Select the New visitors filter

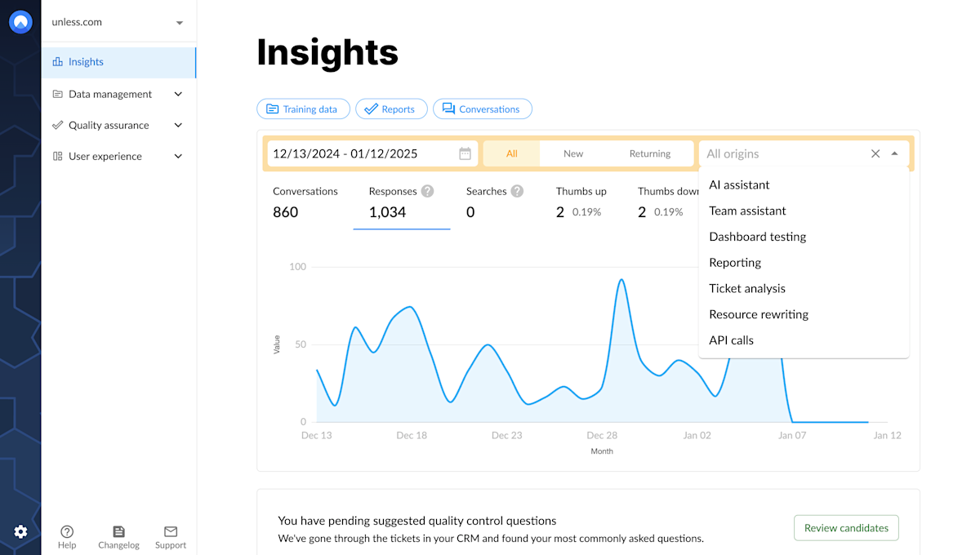click(x=573, y=153)
